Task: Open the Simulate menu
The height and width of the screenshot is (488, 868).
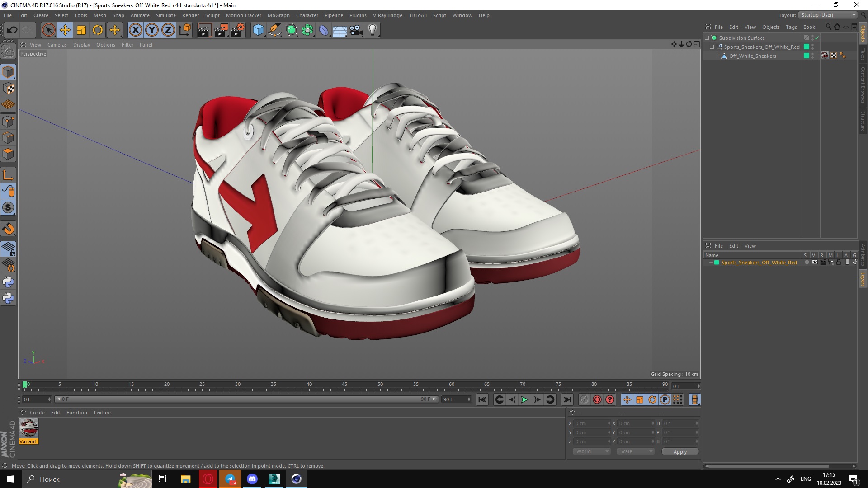Action: point(165,15)
